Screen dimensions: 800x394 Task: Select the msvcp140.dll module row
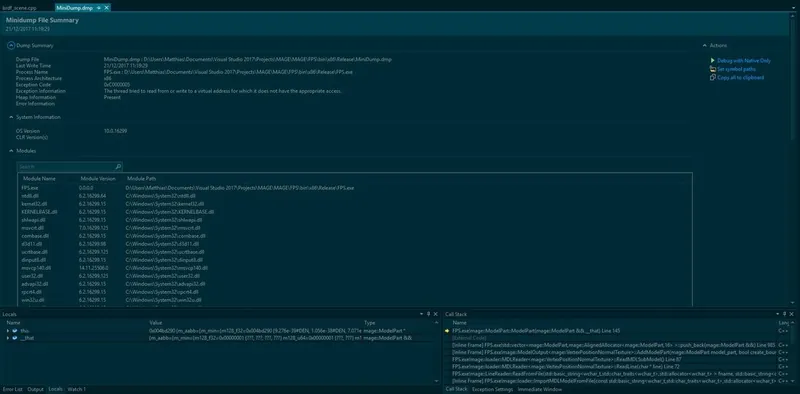tap(355, 268)
